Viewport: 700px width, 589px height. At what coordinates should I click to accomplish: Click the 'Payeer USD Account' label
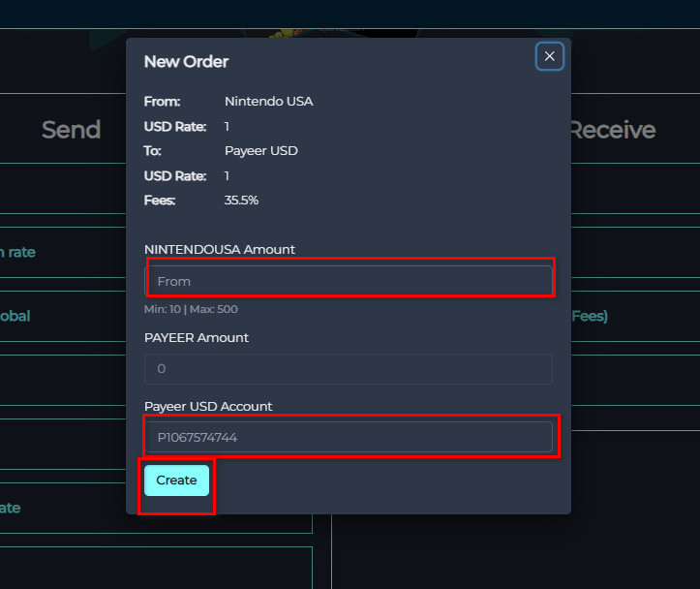tap(208, 406)
